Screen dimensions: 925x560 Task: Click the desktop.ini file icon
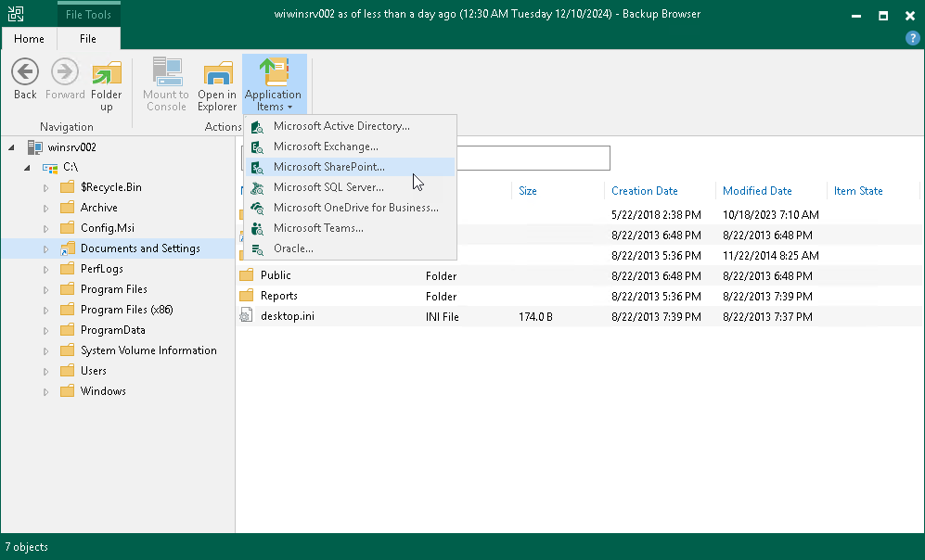click(x=247, y=315)
